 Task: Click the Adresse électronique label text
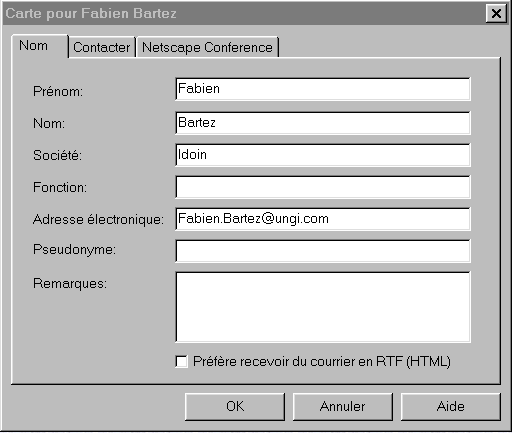(98, 220)
